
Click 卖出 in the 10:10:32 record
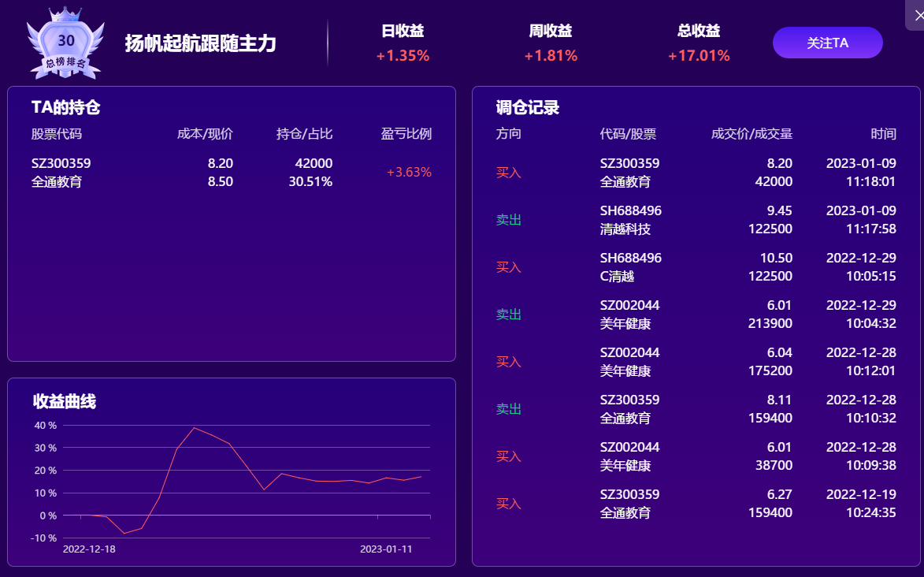(x=509, y=409)
